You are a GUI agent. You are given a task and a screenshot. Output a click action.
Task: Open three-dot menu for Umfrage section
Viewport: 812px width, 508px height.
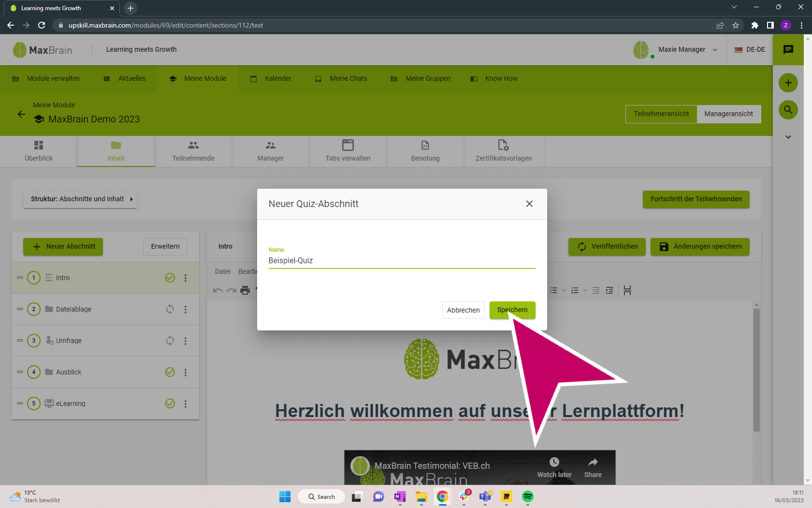pyautogui.click(x=186, y=341)
